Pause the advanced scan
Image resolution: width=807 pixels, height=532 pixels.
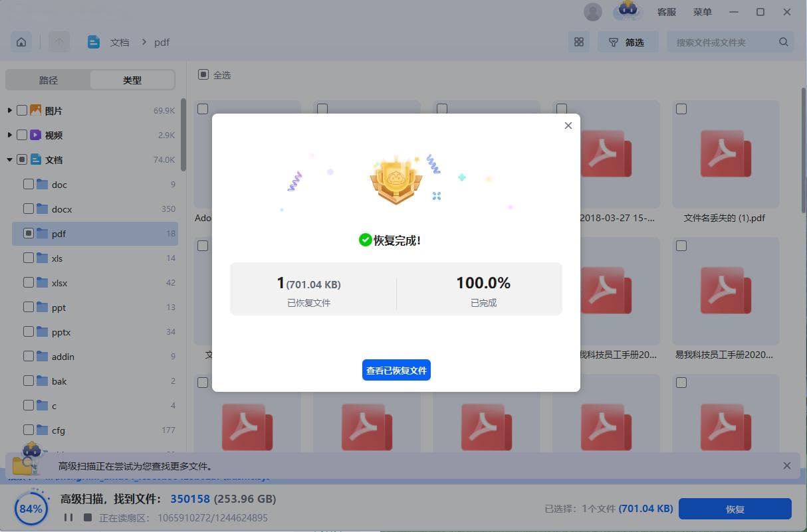68,517
